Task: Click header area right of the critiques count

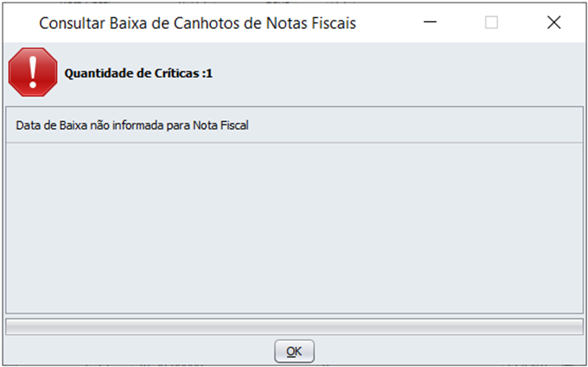Action: click(398, 74)
